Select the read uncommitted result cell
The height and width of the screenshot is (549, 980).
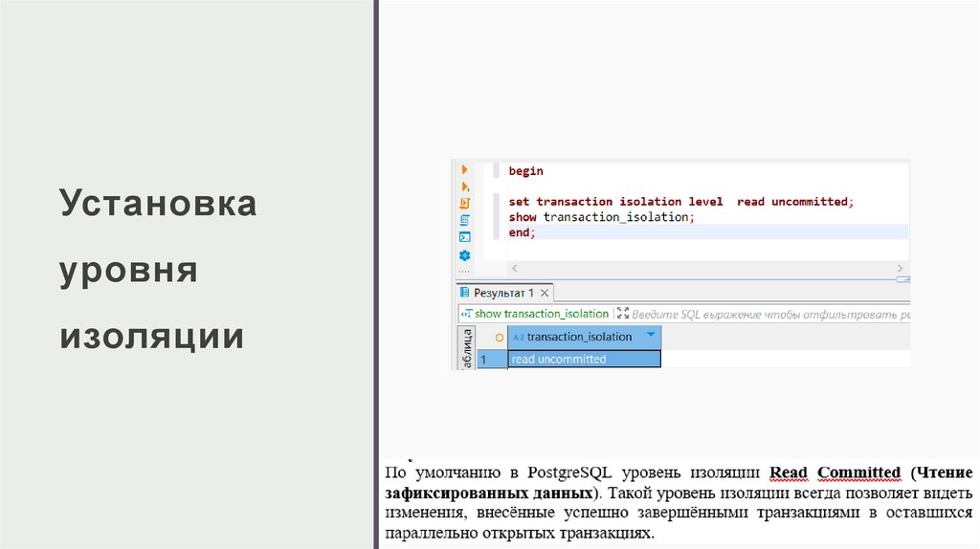coord(584,359)
